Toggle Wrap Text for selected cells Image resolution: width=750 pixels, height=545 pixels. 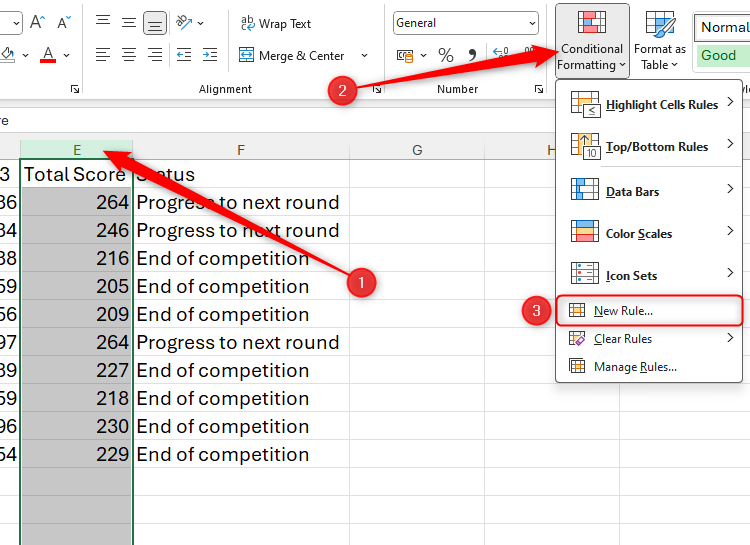(276, 23)
